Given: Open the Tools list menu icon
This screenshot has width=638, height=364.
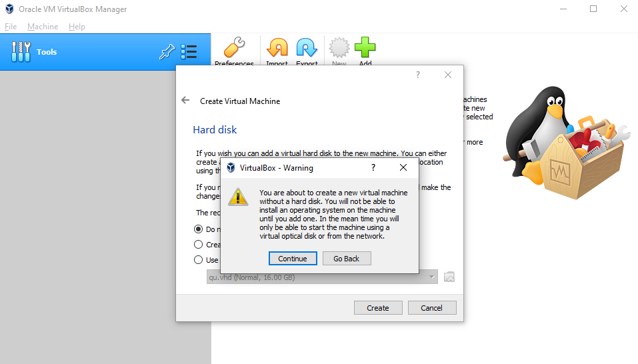Looking at the screenshot, I should 189,51.
